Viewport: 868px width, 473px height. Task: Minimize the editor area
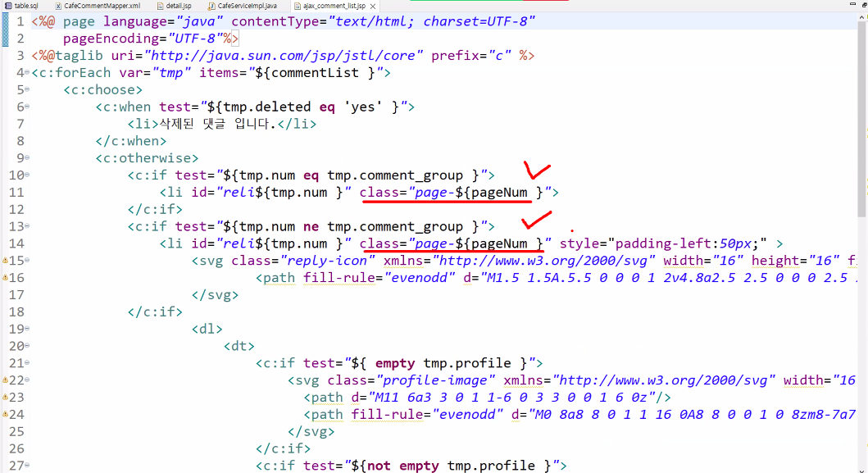pos(852,4)
